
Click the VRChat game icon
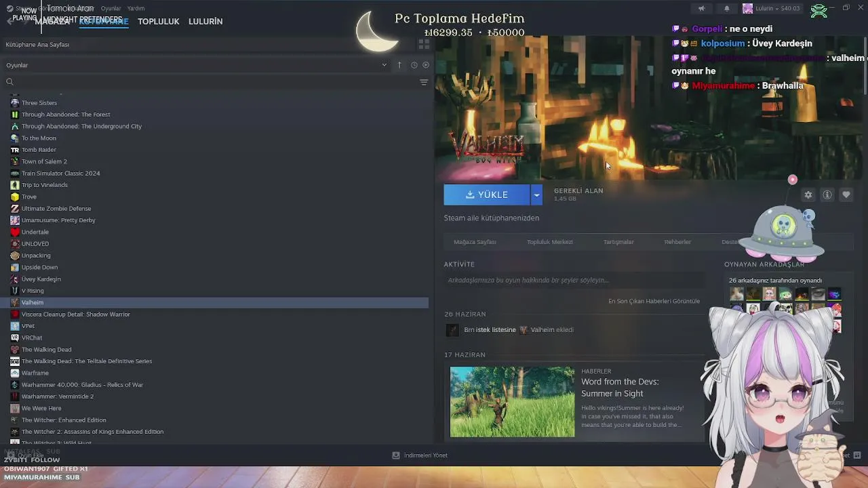click(x=15, y=338)
